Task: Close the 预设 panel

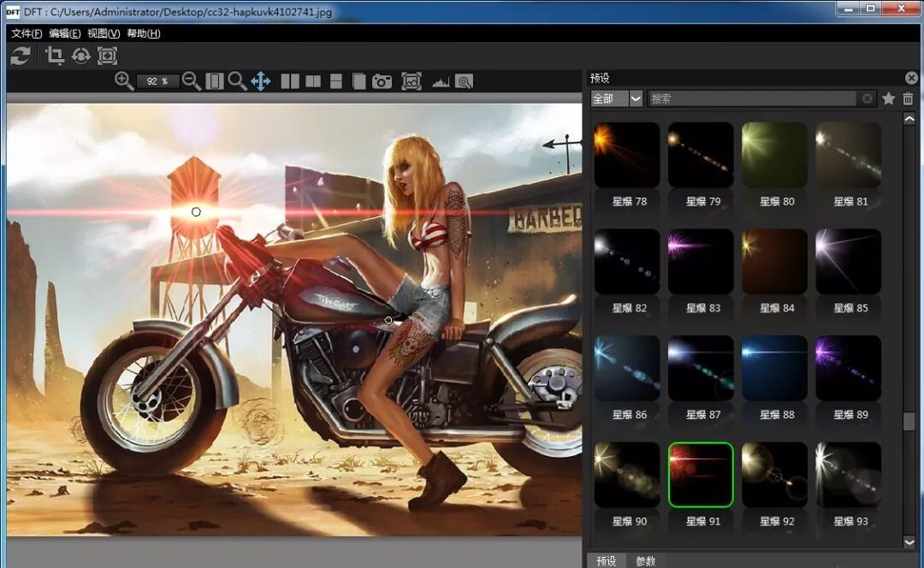Action: [911, 78]
